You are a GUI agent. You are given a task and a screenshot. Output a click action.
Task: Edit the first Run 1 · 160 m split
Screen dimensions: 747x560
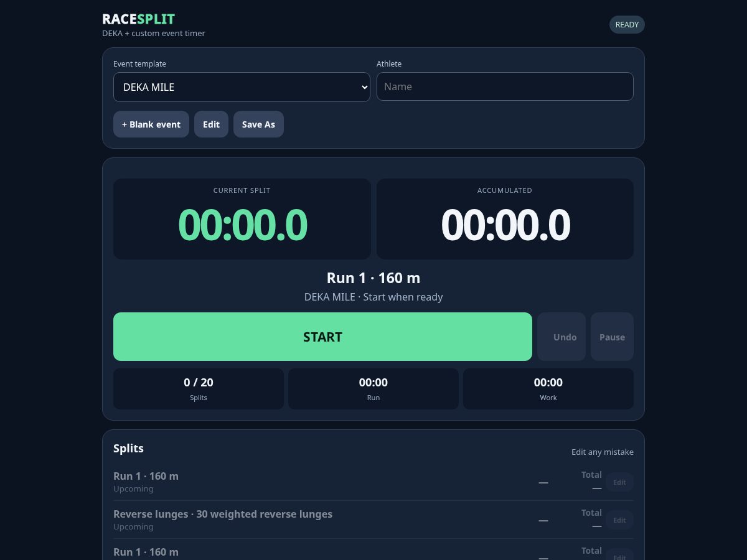point(619,482)
